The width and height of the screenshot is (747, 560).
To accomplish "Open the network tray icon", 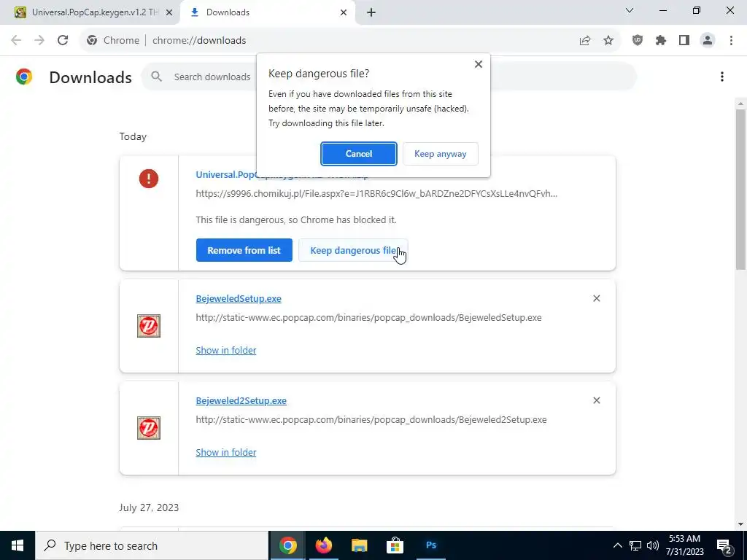I will click(635, 545).
